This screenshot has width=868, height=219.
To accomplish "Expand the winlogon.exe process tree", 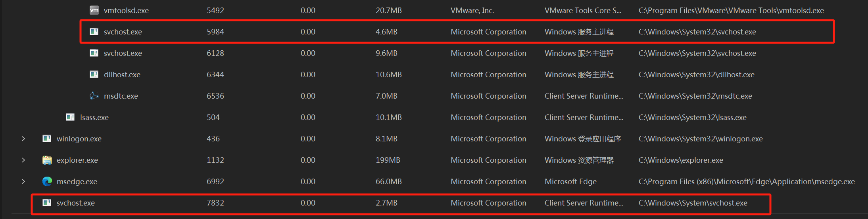I will click(23, 139).
